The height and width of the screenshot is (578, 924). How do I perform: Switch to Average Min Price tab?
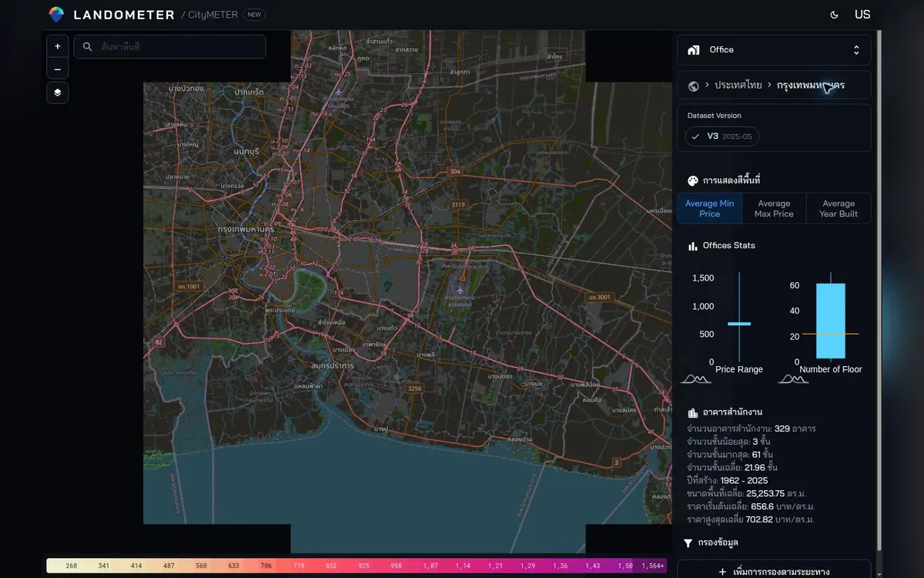click(x=709, y=209)
